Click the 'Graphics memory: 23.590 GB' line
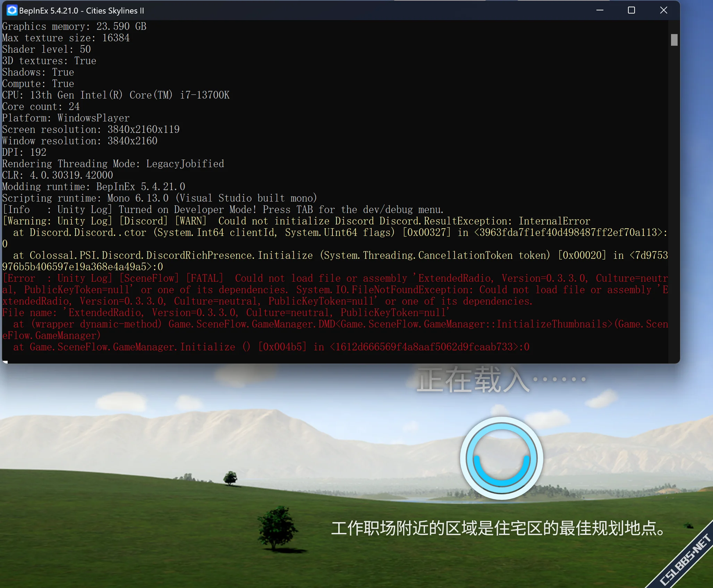713x588 pixels. click(74, 26)
